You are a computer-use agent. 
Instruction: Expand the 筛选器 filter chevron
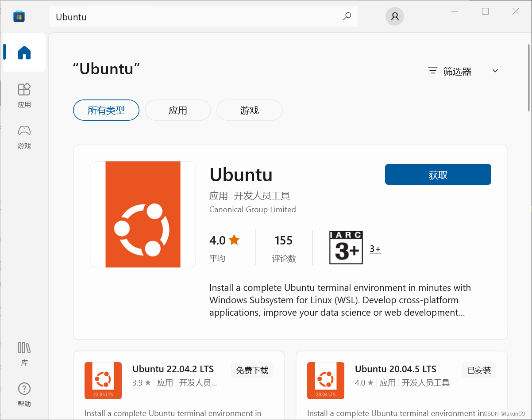pos(495,71)
